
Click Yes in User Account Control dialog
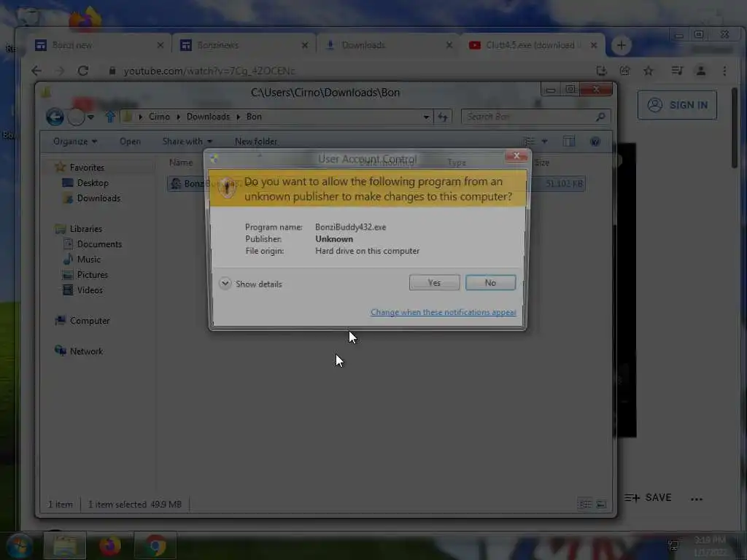coord(434,282)
